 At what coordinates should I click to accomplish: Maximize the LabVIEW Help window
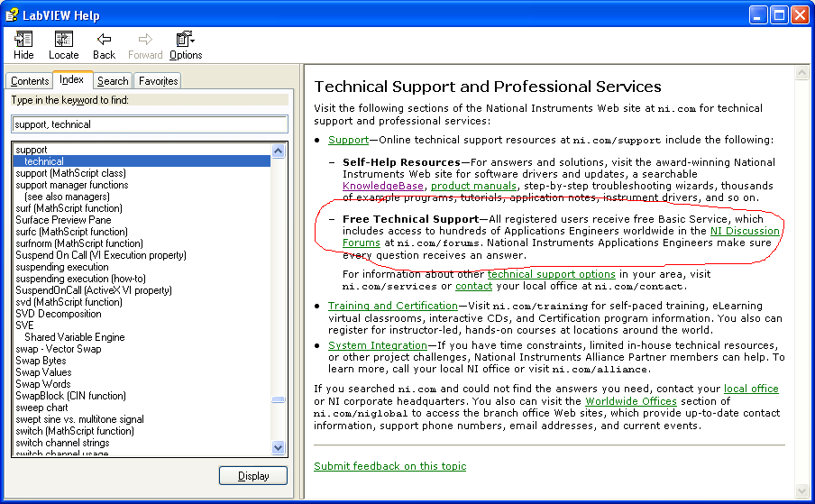tap(779, 15)
